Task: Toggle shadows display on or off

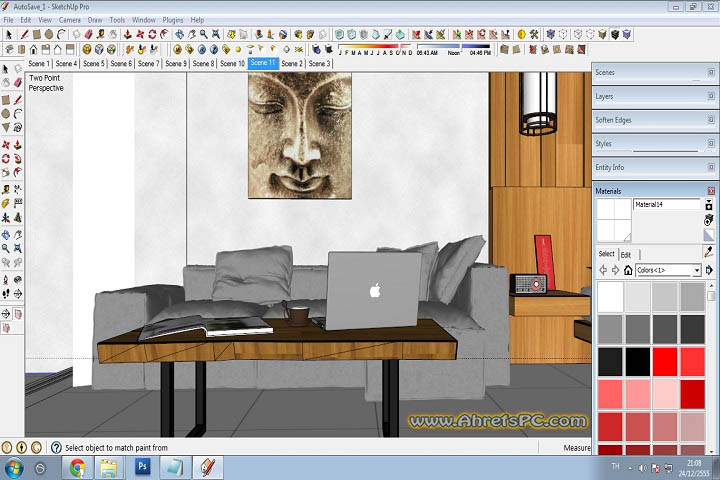Action: (329, 49)
